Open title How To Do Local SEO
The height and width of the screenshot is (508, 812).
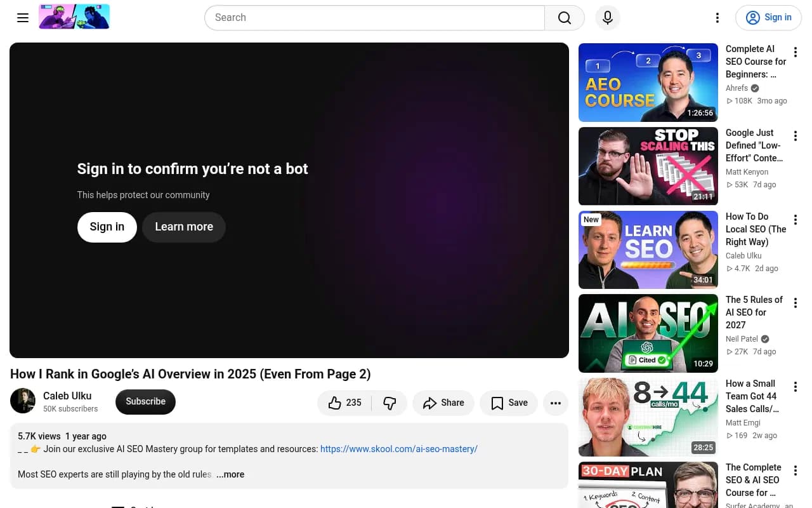tap(756, 229)
